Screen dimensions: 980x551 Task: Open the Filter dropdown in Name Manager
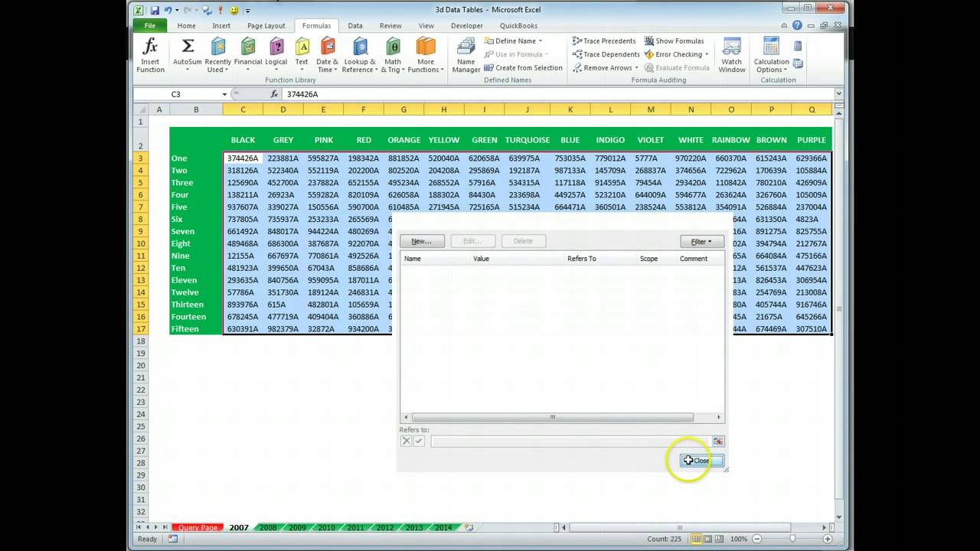(x=701, y=241)
